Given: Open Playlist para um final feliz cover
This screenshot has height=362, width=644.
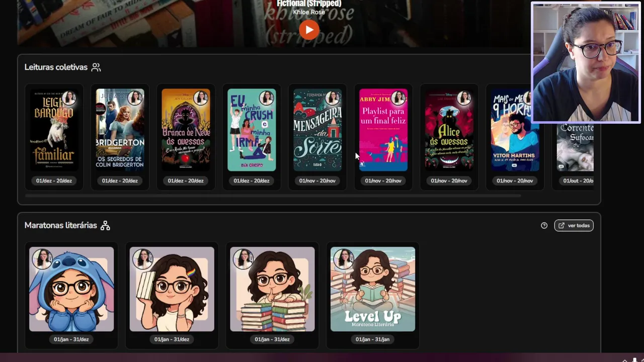Looking at the screenshot, I should [383, 130].
